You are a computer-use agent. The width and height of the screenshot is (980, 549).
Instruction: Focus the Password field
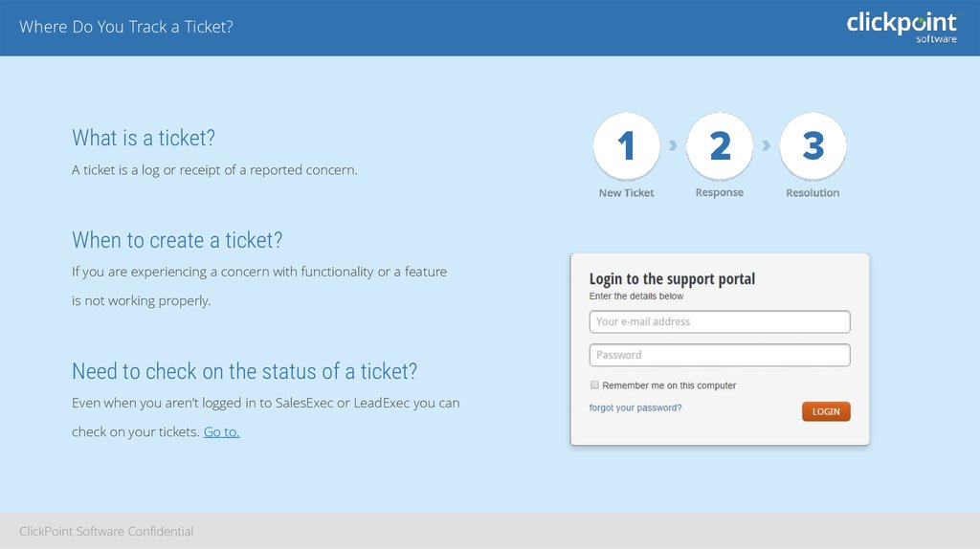point(720,355)
